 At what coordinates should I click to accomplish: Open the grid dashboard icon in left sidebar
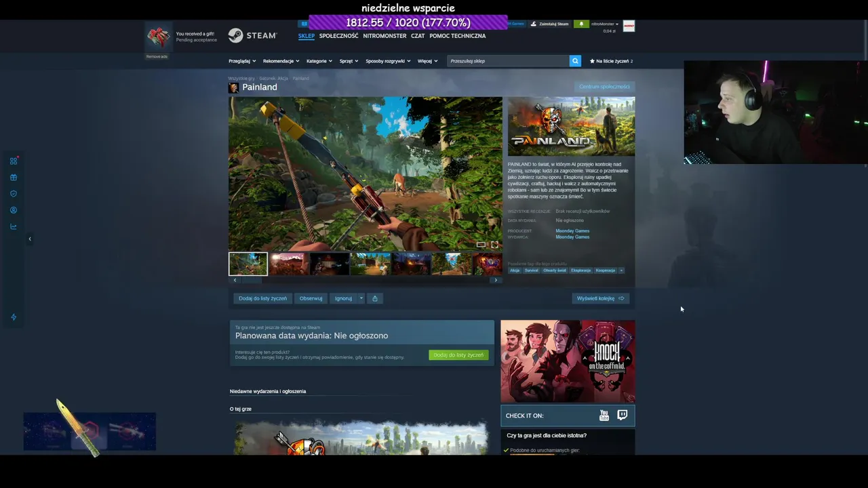coord(14,161)
